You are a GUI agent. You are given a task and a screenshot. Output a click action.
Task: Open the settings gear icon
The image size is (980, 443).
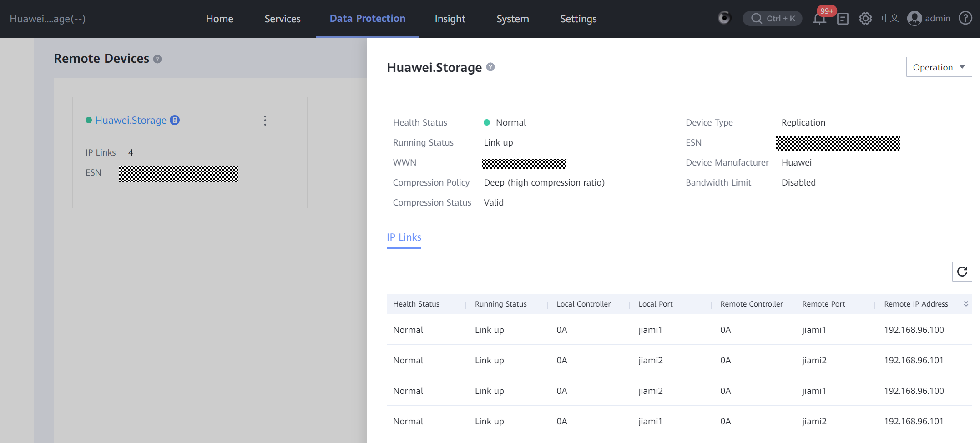pyautogui.click(x=865, y=19)
